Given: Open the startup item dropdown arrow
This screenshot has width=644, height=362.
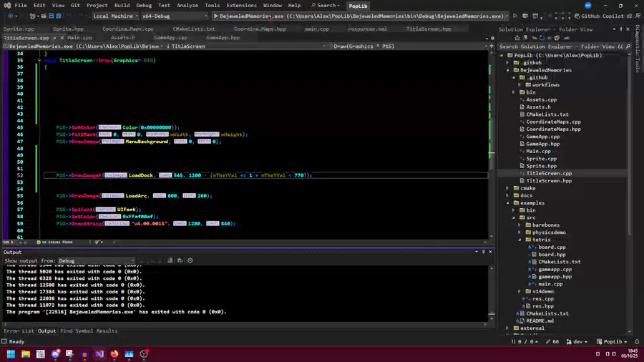Looking at the screenshot, I should pos(507,16).
